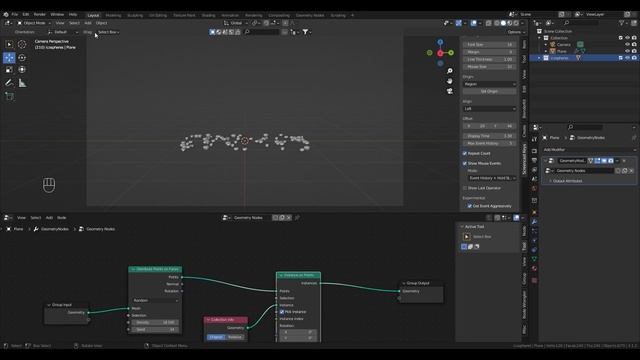This screenshot has height=360, width=640.
Task: Switch to solid viewport shading
Action: 503,23
